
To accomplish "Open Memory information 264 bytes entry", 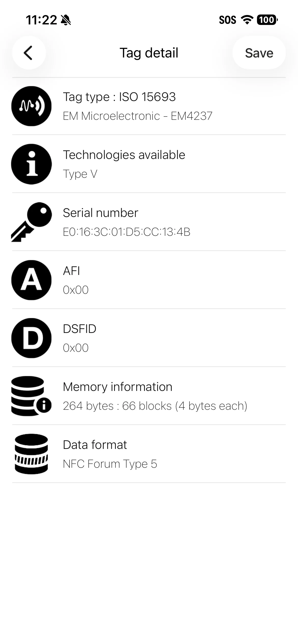I will coord(149,396).
